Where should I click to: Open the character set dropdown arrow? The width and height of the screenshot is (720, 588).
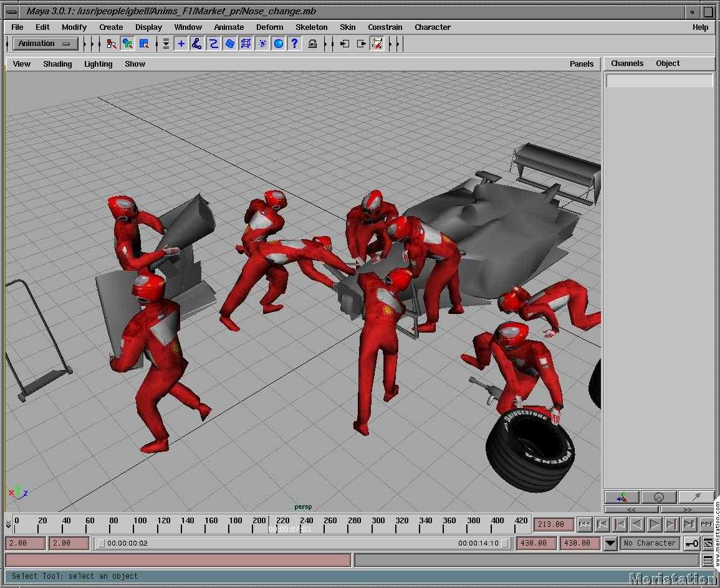coord(610,544)
